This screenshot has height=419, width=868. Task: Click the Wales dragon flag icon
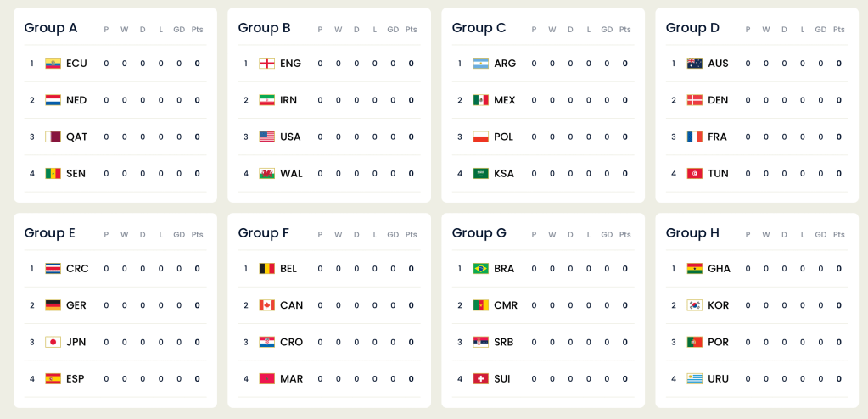coord(266,174)
